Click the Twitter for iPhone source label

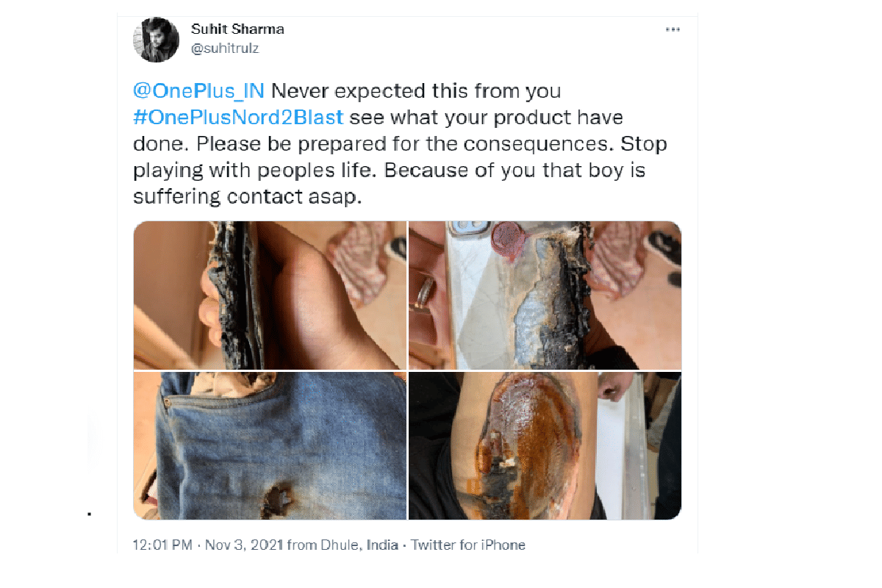[x=468, y=545]
